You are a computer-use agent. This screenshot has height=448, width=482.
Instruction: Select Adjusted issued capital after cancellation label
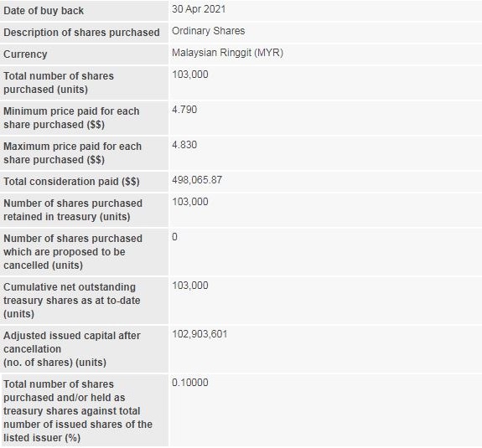[71, 349]
